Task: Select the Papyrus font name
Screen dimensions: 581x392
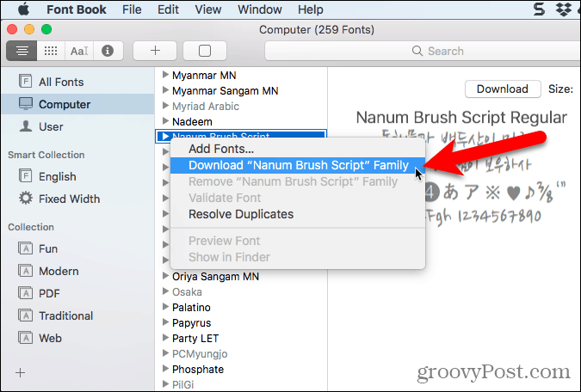Action: [x=192, y=323]
